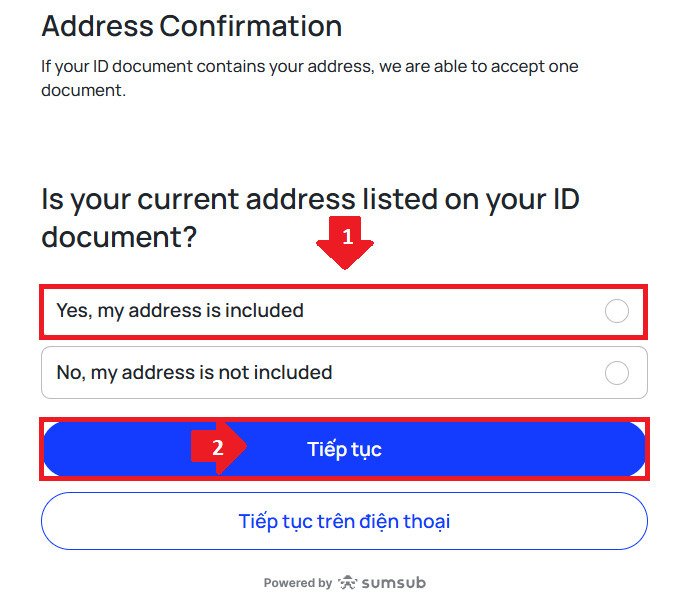
Task: Click the "Is your current address listed" question line
Action: pos(310,198)
